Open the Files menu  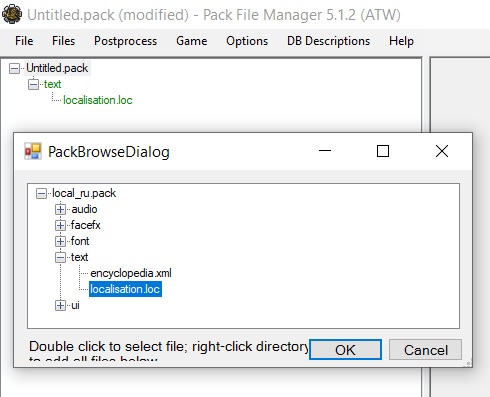coord(63,41)
